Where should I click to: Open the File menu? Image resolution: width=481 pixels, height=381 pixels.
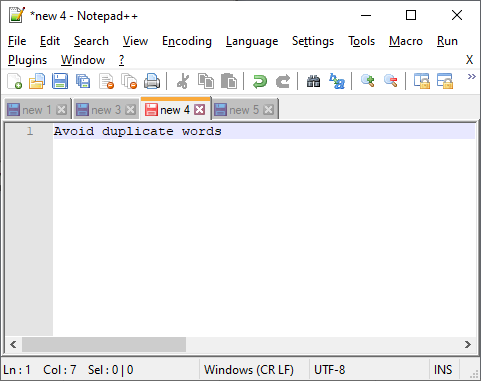(17, 41)
